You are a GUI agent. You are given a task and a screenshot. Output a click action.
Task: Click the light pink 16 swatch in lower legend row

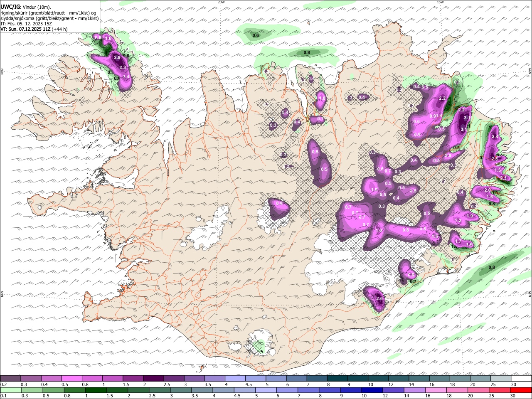pos(436,390)
